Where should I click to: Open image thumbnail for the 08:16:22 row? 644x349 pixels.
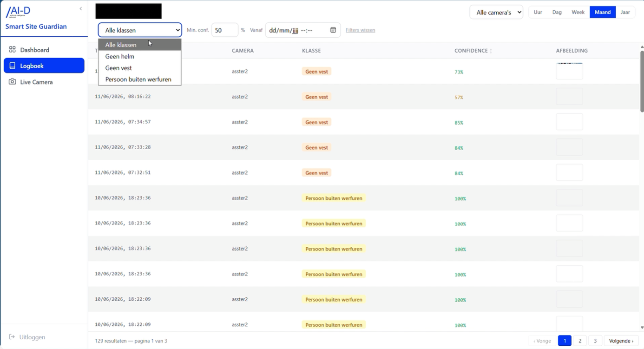[569, 97]
